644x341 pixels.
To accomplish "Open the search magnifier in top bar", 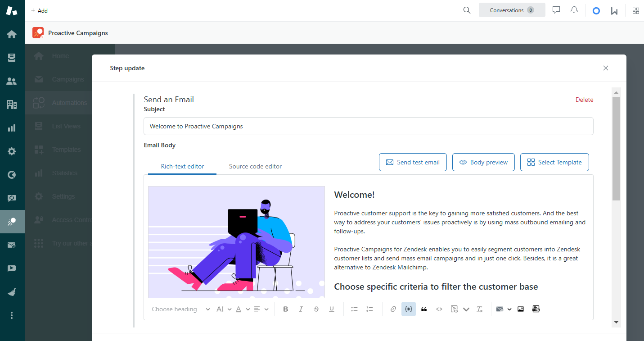I will (x=467, y=10).
